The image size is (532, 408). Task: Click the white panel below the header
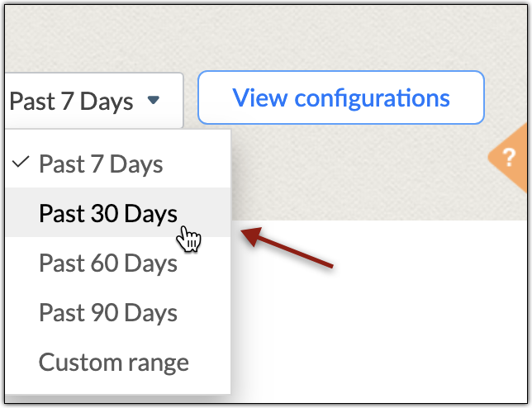(380, 314)
